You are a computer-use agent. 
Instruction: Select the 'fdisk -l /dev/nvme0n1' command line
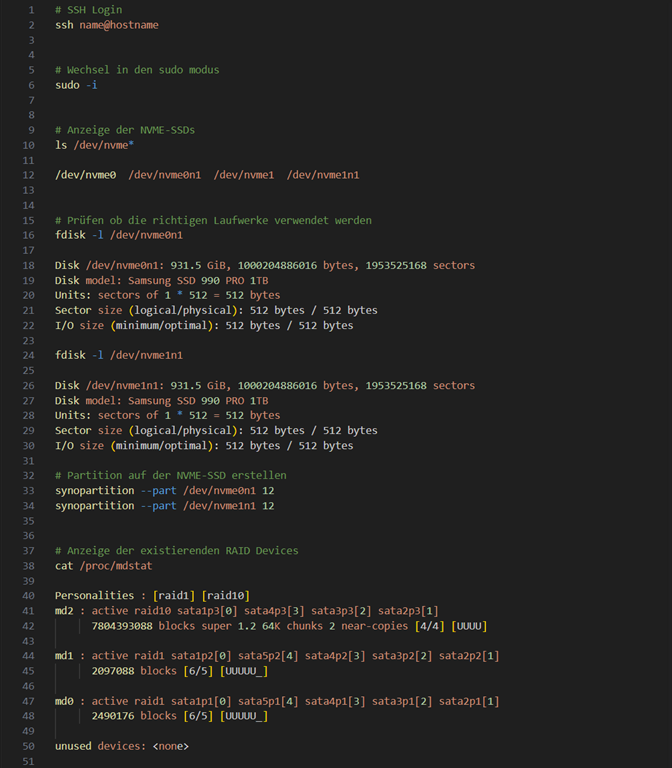tap(119, 235)
